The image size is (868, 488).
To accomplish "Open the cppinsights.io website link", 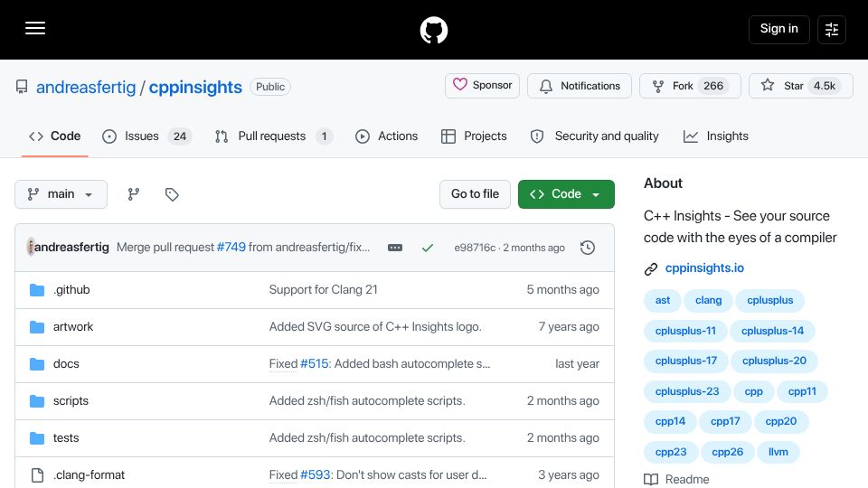I will tap(704, 268).
